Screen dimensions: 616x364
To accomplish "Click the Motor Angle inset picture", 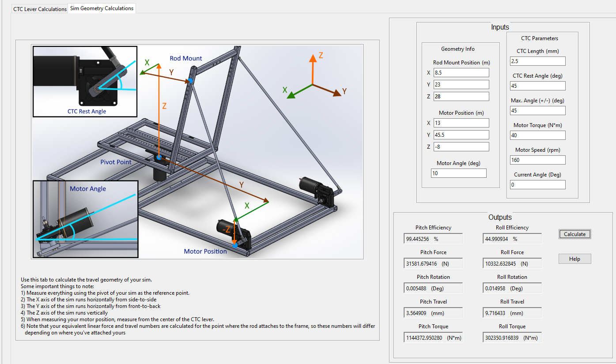I will (86, 218).
